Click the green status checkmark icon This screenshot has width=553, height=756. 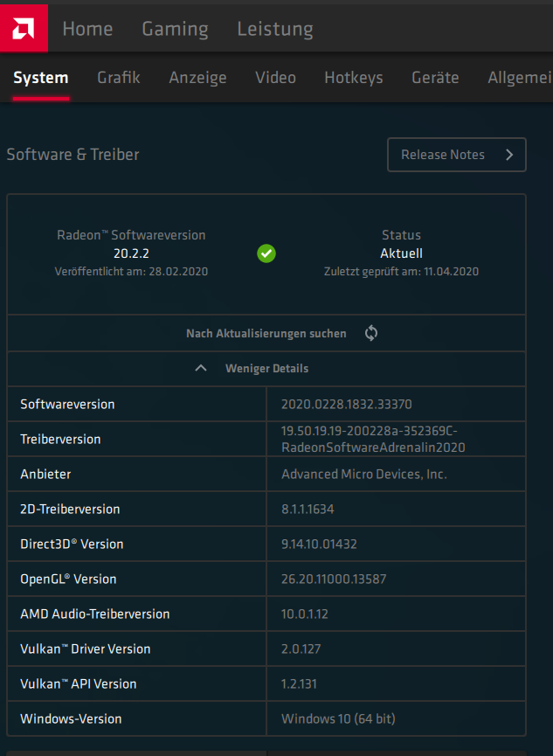pos(266,253)
